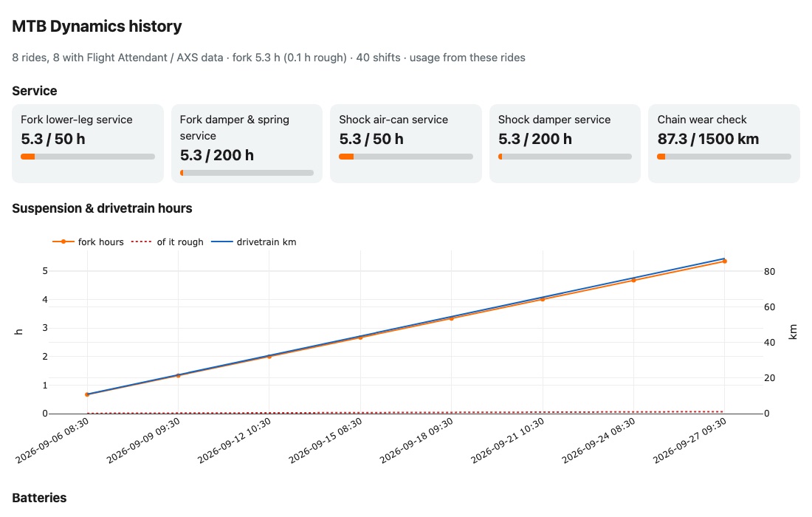Click the '2026-09-18 09:30' axis label
This screenshot has width=812, height=517.
pos(416,441)
